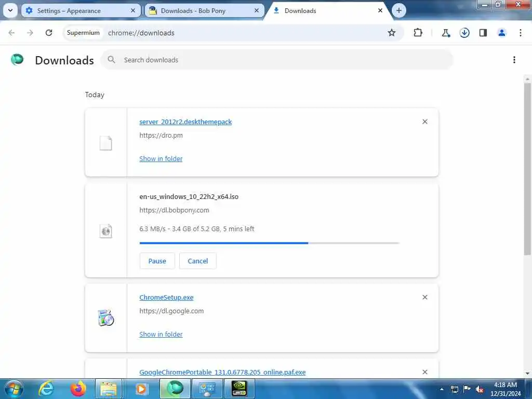The height and width of the screenshot is (399, 532).
Task: Switch to Downloads - Bob Pony tab
Action: [204, 10]
